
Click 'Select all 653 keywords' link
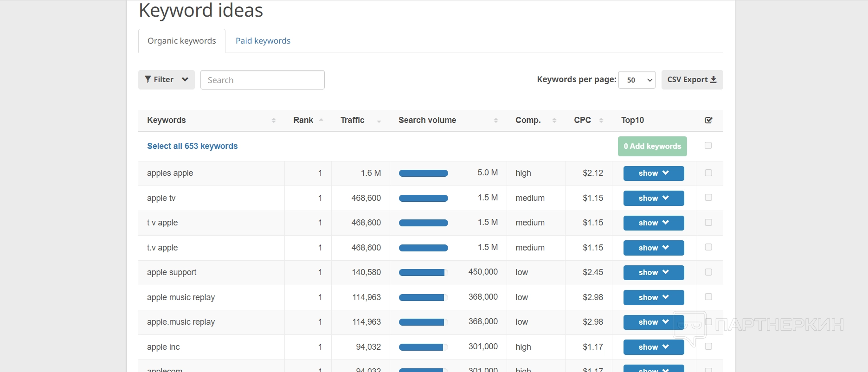pos(192,146)
